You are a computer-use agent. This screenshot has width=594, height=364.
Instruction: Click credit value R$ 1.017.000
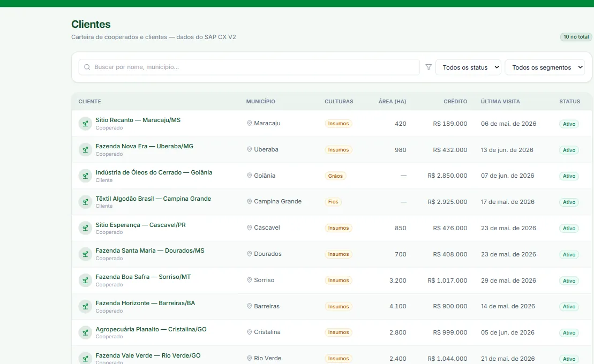click(x=447, y=280)
